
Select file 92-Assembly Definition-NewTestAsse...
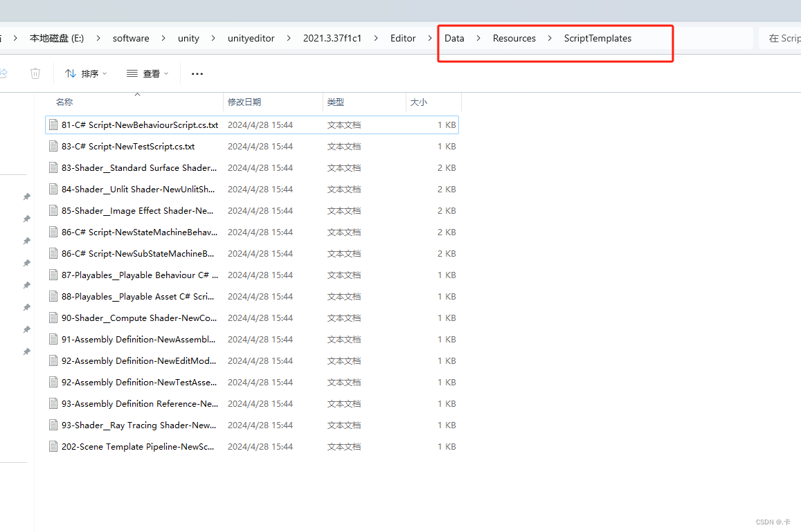252,383
